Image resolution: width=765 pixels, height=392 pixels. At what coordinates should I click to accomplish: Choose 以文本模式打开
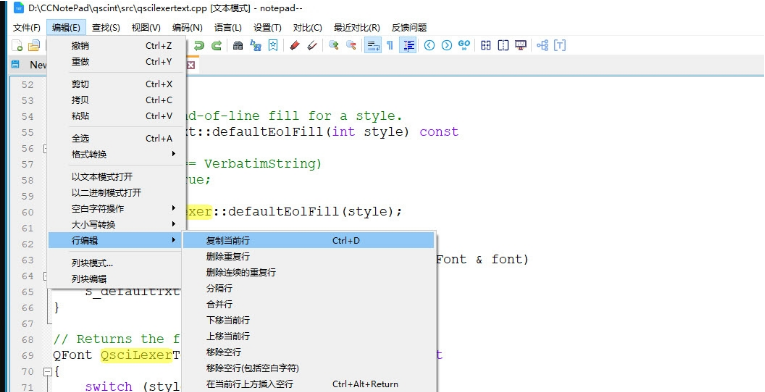[x=117, y=177]
